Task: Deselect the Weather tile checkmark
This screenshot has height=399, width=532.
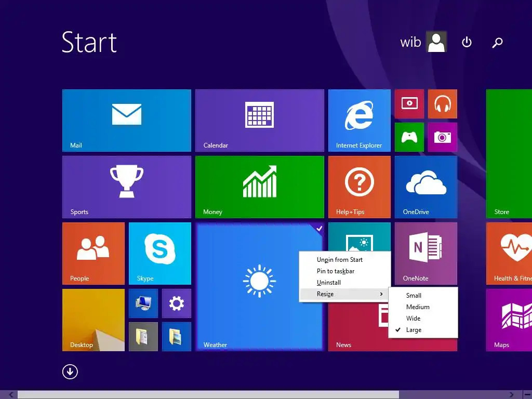Action: (x=320, y=229)
